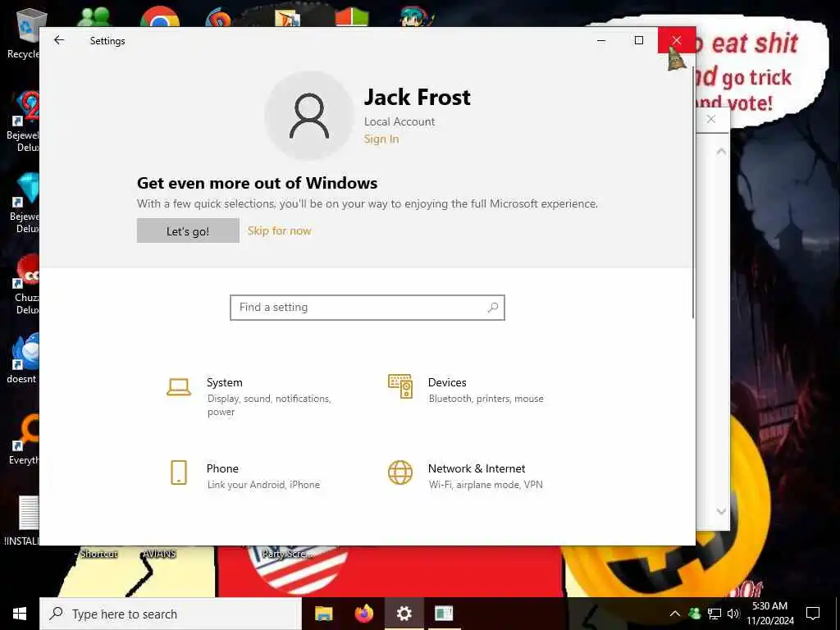Open the notification Action Center

pos(813,614)
